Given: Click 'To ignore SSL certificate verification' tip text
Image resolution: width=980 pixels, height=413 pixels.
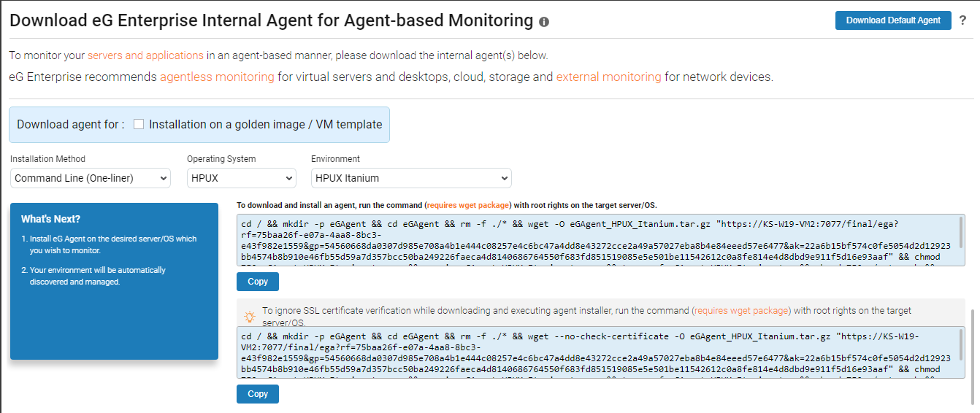Looking at the screenshot, I should [586, 316].
